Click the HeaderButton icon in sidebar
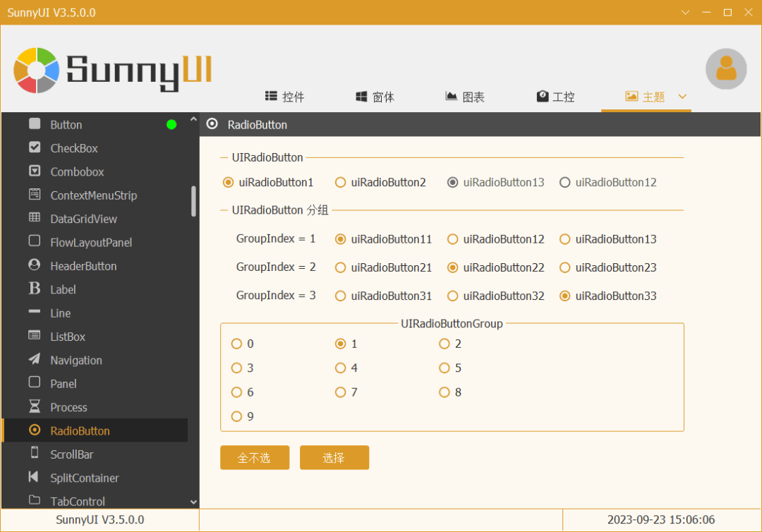Viewport: 762px width, 532px height. [35, 265]
